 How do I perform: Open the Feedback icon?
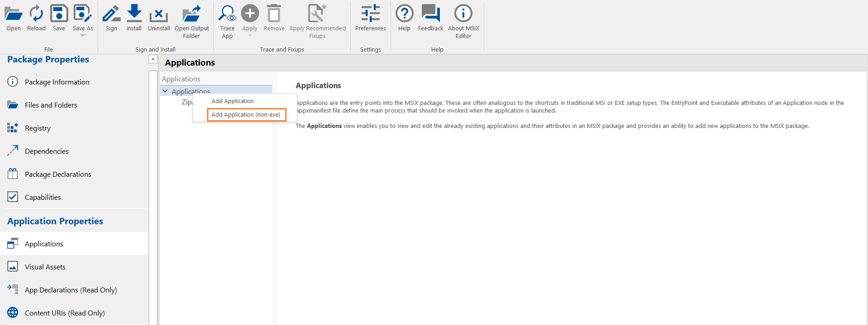430,14
